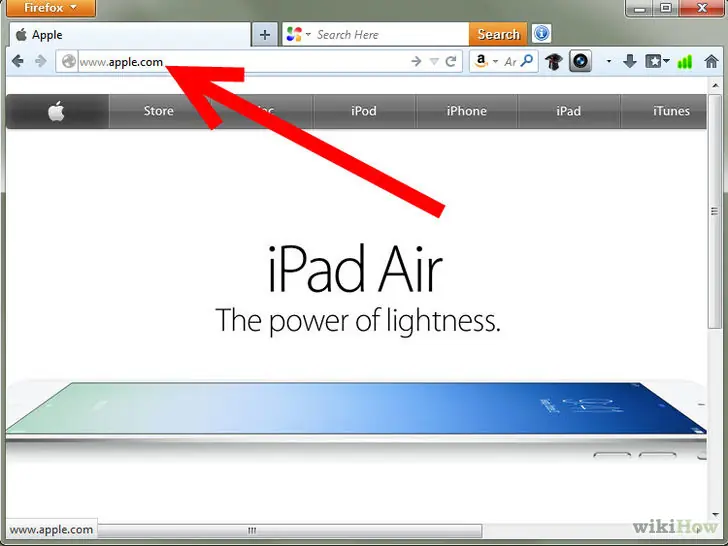Go to the Home page icon
Screen dimensions: 728x546
(x=711, y=61)
